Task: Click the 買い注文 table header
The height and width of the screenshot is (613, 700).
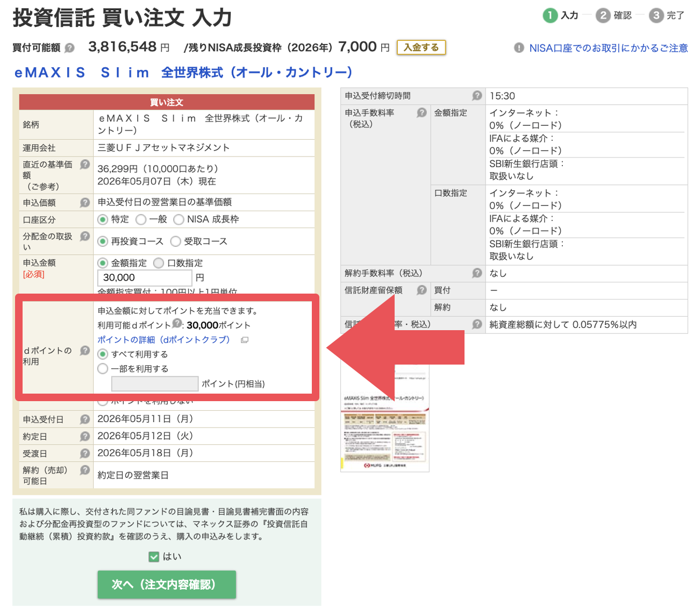Action: 167,102
